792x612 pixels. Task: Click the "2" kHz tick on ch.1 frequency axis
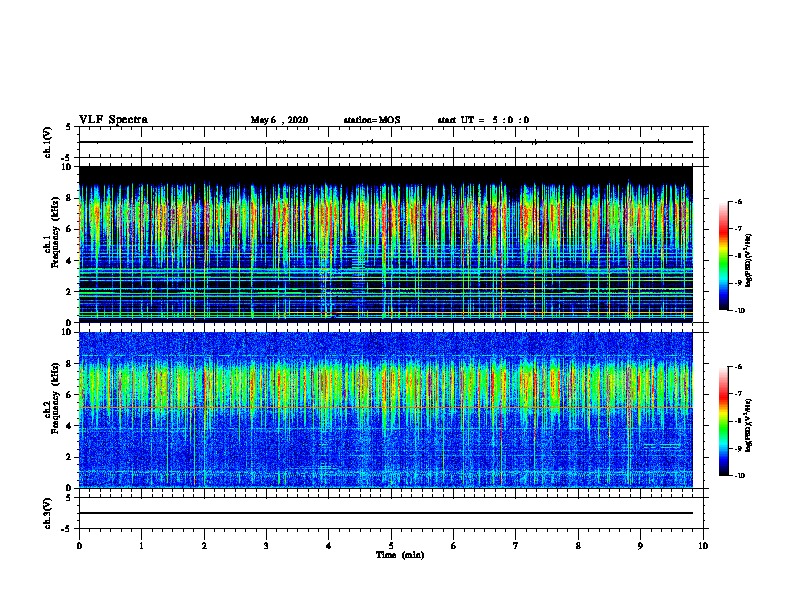pos(69,292)
